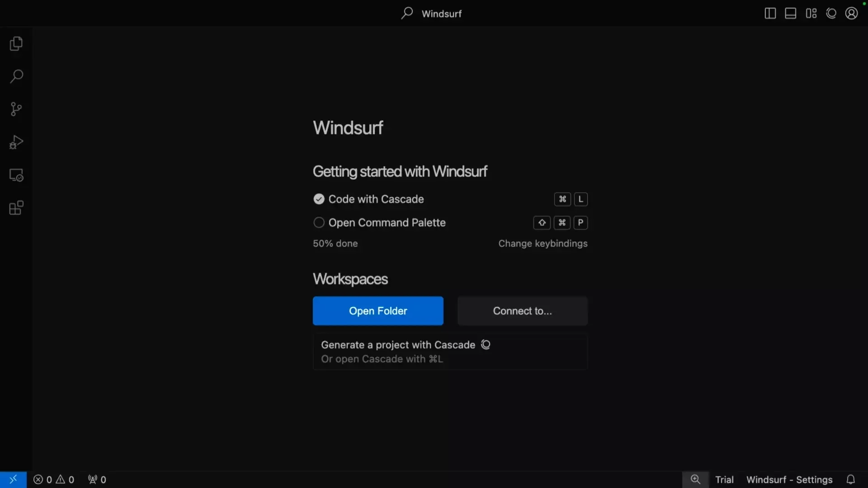868x488 pixels.
Task: Toggle the bottom panel visibility
Action: click(790, 13)
